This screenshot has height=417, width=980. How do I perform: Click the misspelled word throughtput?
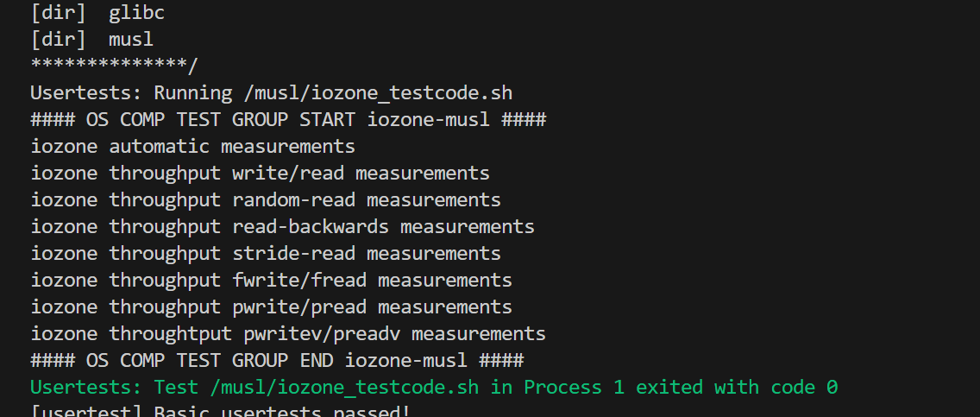tap(170, 334)
